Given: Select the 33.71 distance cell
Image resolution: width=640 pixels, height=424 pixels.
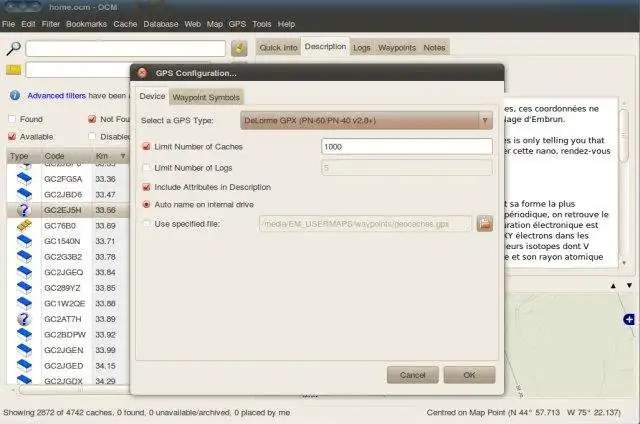Looking at the screenshot, I should pyautogui.click(x=105, y=241).
